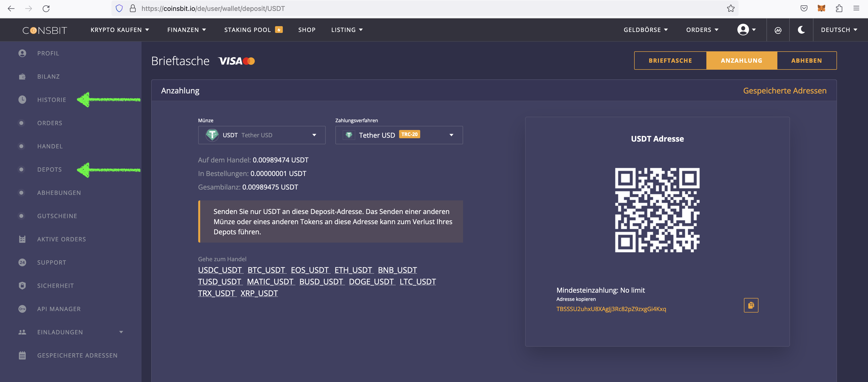Open Gutscheine in the sidebar
Screen dimensions: 868x382
tap(57, 216)
